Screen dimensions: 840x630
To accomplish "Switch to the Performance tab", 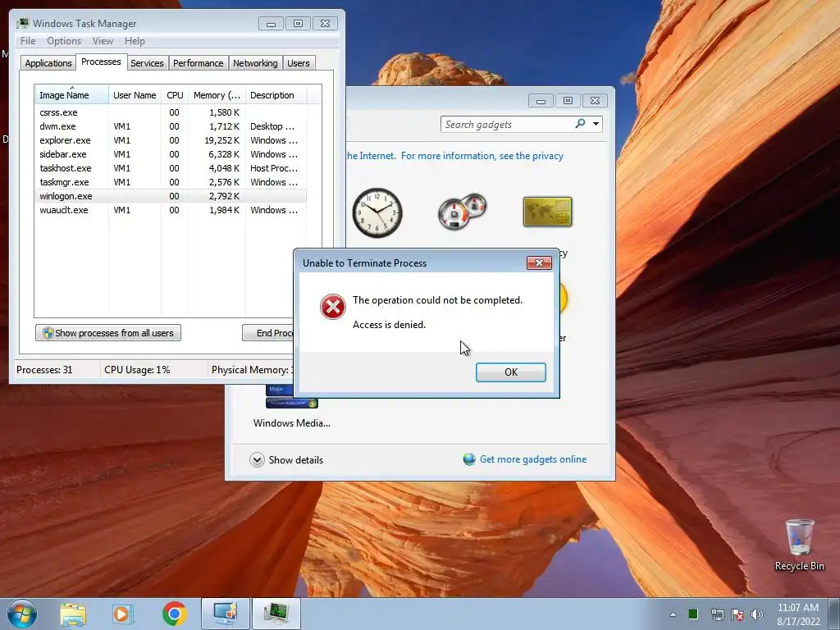I will (198, 63).
